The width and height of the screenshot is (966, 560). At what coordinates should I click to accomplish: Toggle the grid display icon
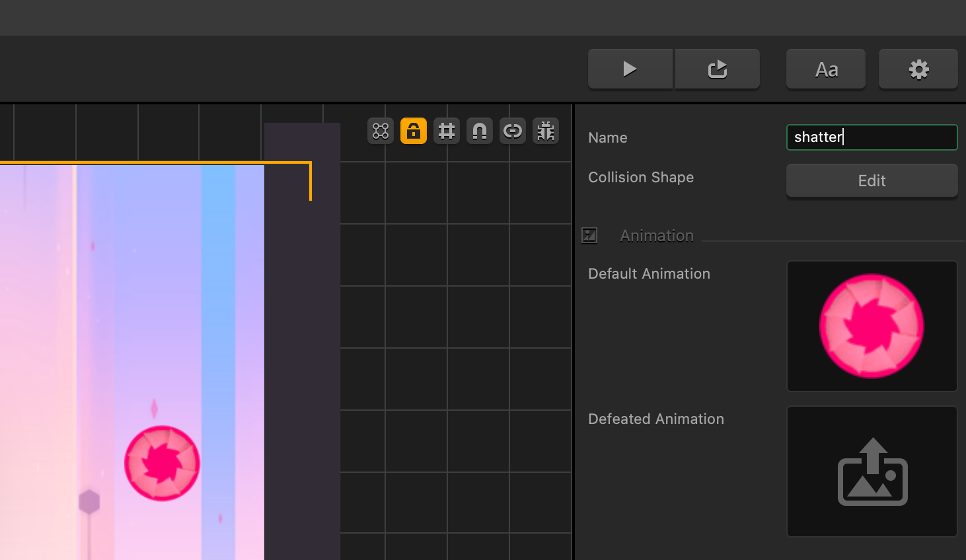click(447, 131)
